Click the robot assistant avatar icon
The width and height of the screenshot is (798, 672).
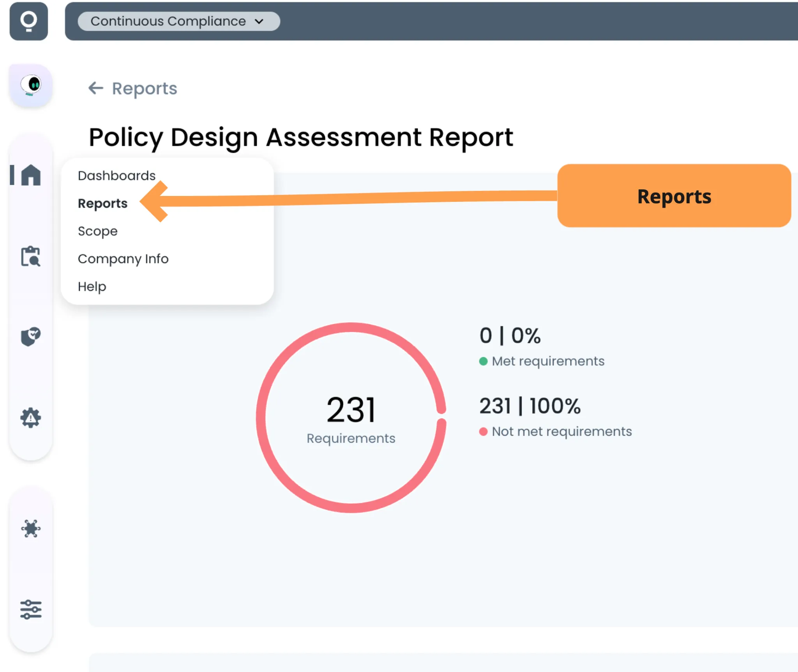point(31,85)
